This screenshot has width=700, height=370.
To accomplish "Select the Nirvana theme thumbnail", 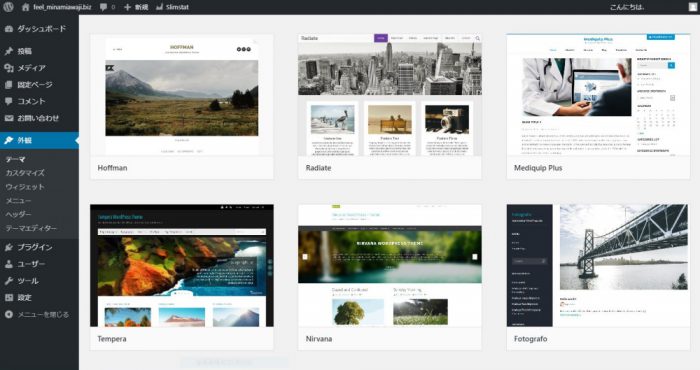I will click(390, 266).
